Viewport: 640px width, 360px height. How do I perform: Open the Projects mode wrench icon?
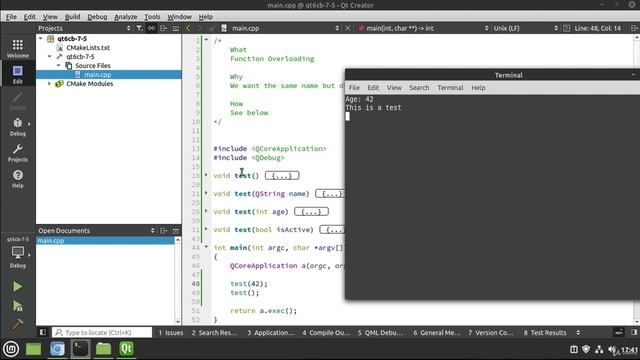coord(18,153)
